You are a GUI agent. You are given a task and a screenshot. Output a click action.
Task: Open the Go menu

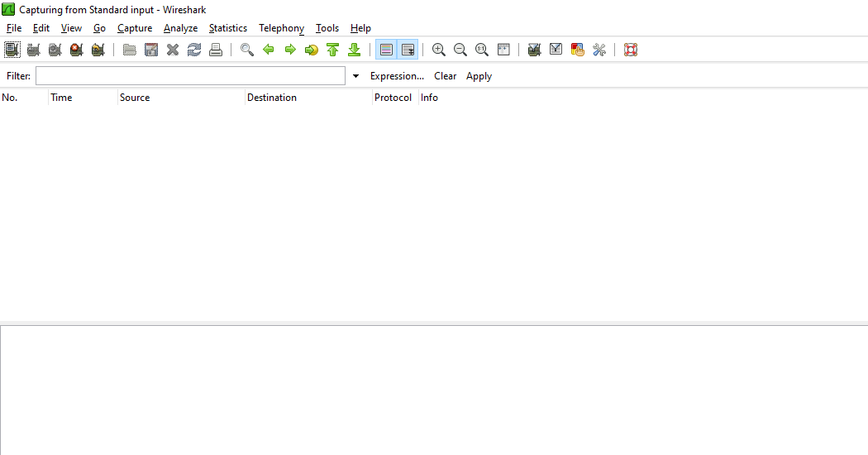pyautogui.click(x=100, y=28)
